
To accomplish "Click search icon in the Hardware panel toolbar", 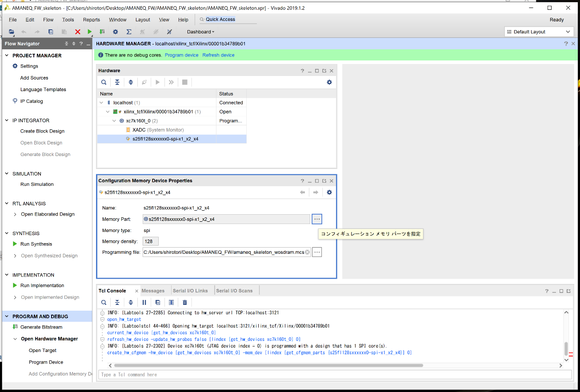I will (104, 82).
